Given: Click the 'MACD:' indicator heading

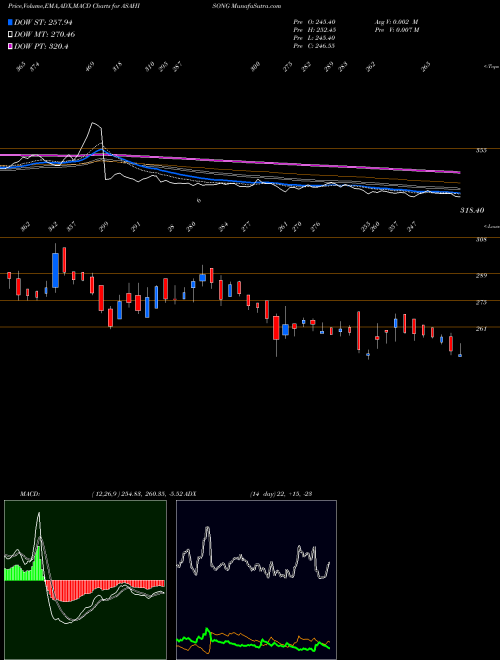Looking at the screenshot, I should click(x=29, y=494).
